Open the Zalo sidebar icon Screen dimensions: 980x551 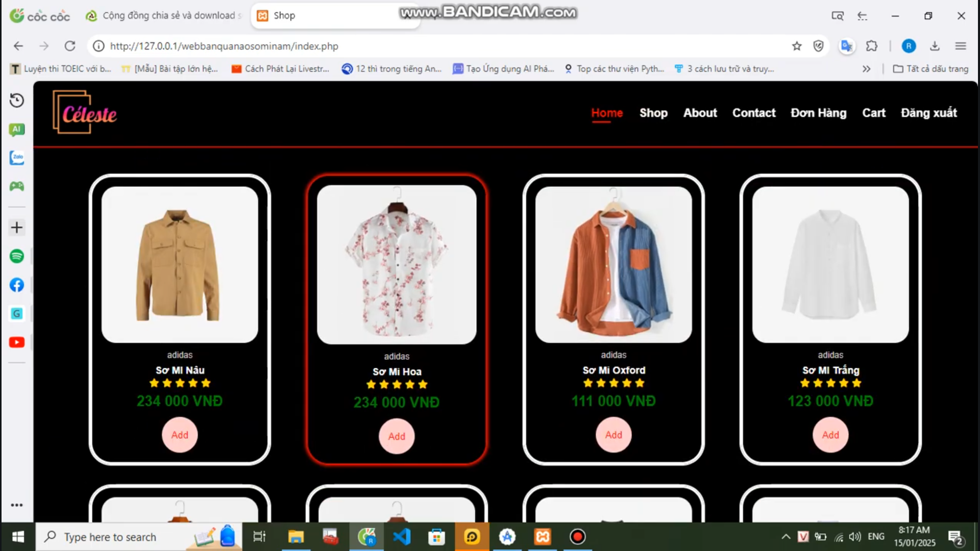tap(17, 158)
